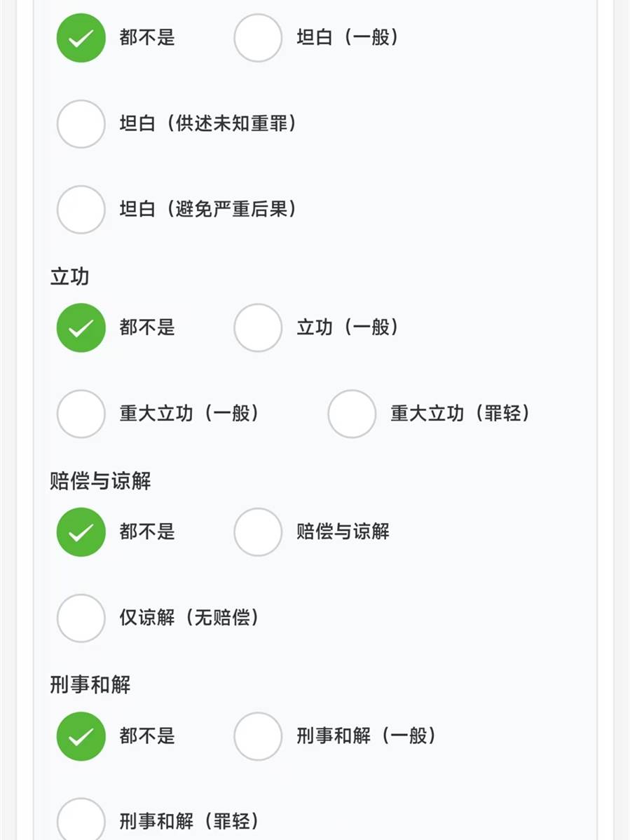Viewport: 630px width, 840px height.
Task: Select the 坦白（一般） radio option
Action: click(x=258, y=38)
